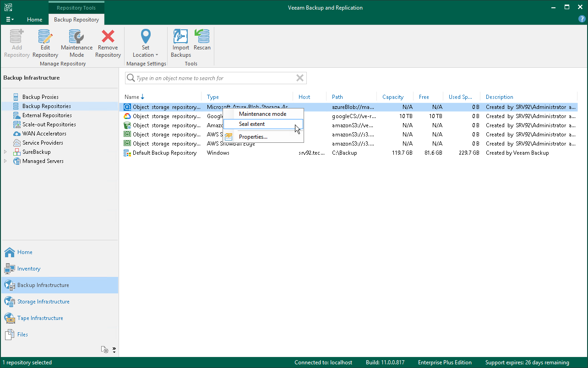Sort by the Description column header
Screen dimensions: 588x368
[x=500, y=97]
